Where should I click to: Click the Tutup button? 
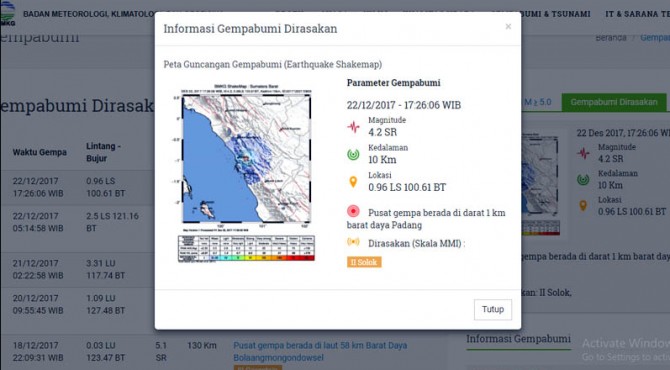pos(493,309)
